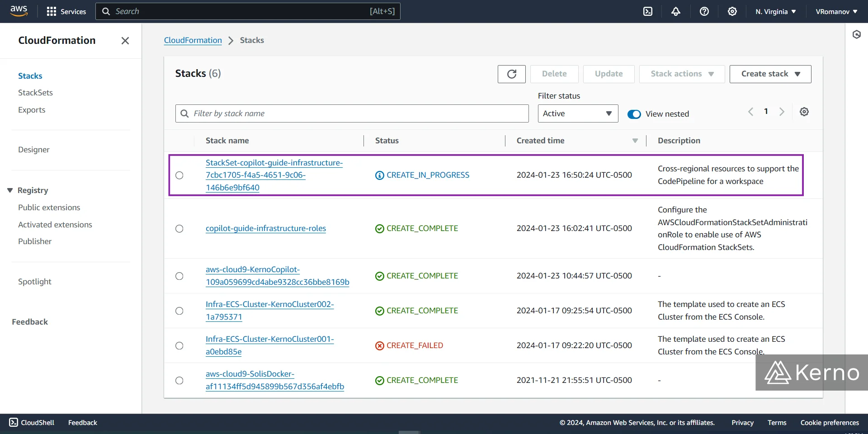The width and height of the screenshot is (868, 434).
Task: Open StackSets in the side navigation
Action: click(x=35, y=93)
